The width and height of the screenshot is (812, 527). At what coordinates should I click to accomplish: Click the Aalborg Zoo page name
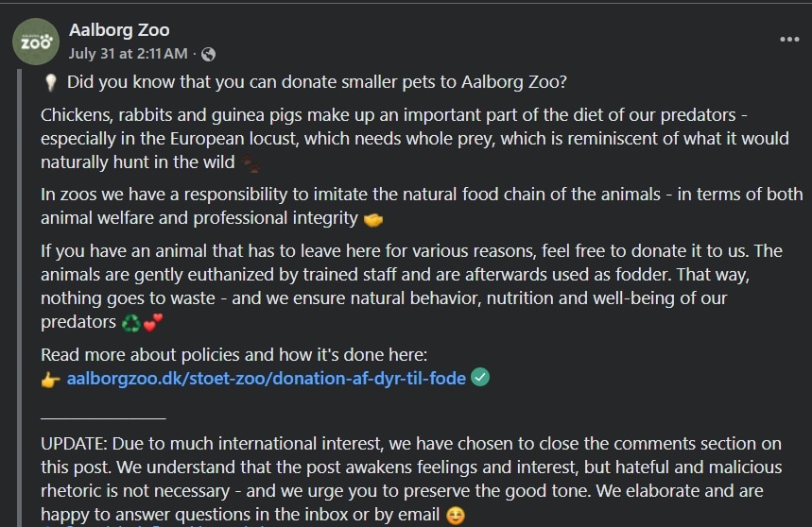119,30
